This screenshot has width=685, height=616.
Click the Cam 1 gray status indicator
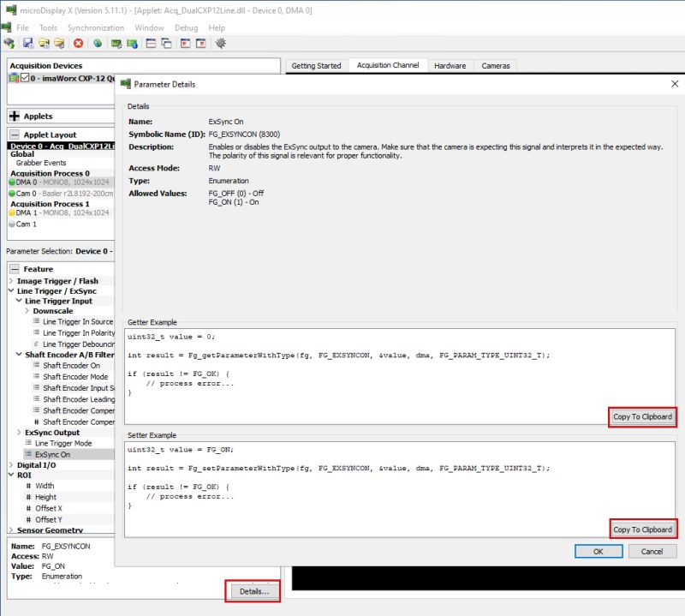point(12,224)
